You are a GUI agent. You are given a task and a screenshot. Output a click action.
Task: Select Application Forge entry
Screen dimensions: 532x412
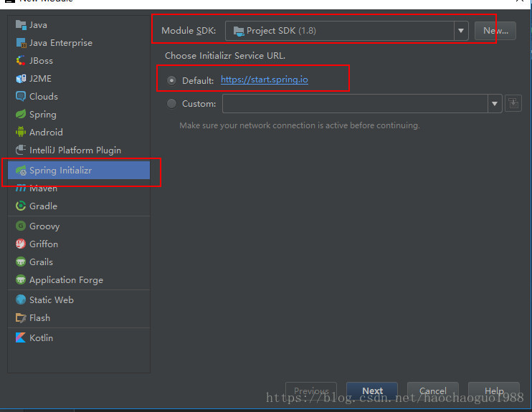tap(79, 279)
